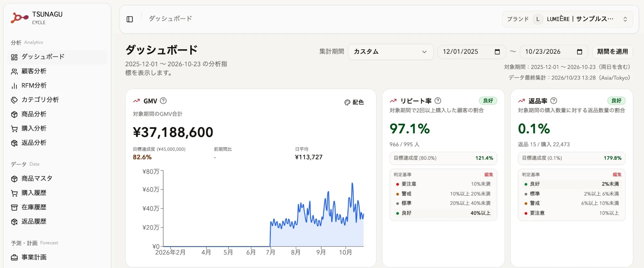
Task: Open calendar icon for end date 10/23/2026
Action: 580,52
